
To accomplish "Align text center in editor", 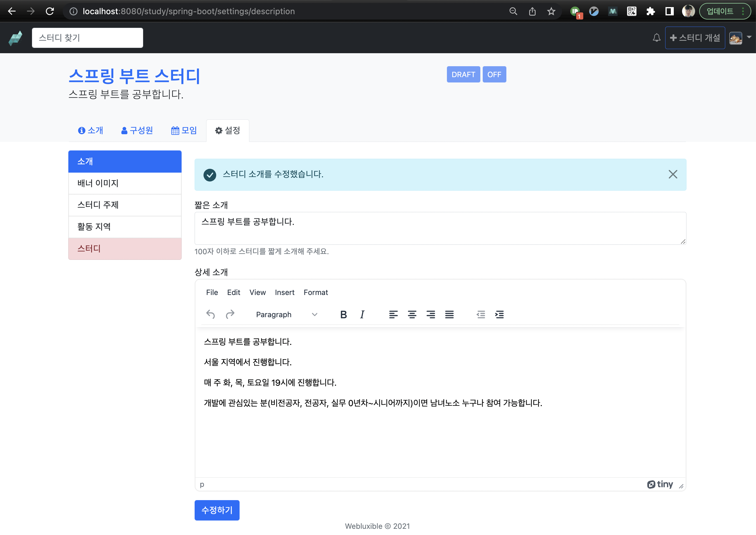I will pyautogui.click(x=412, y=314).
